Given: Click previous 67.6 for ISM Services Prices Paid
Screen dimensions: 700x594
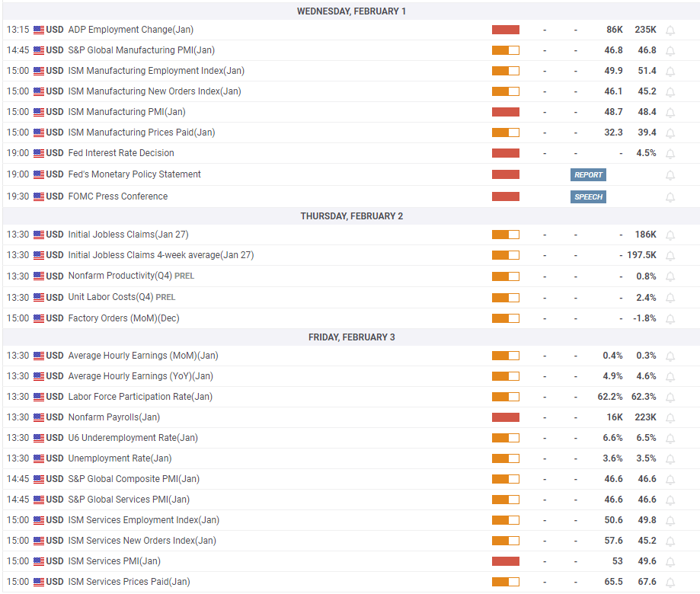Looking at the screenshot, I should click(x=647, y=582).
